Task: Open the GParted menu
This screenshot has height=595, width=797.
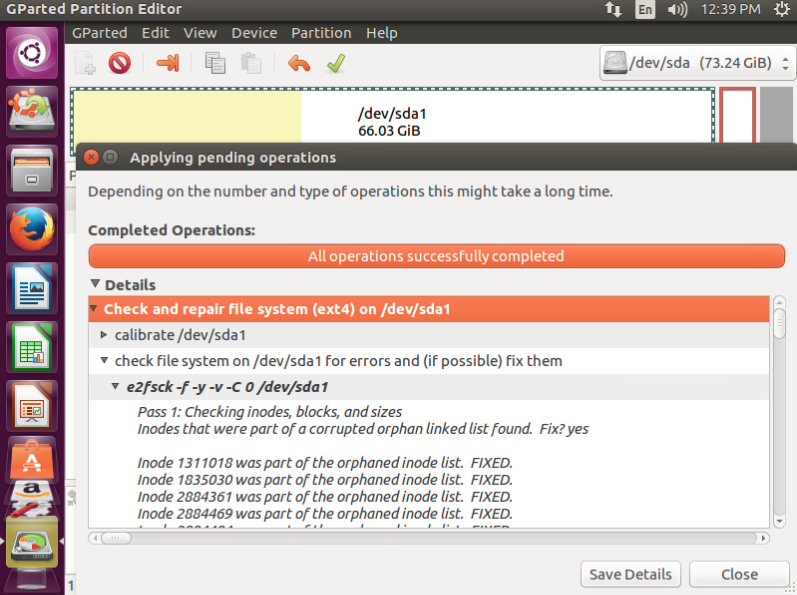Action: (x=100, y=33)
